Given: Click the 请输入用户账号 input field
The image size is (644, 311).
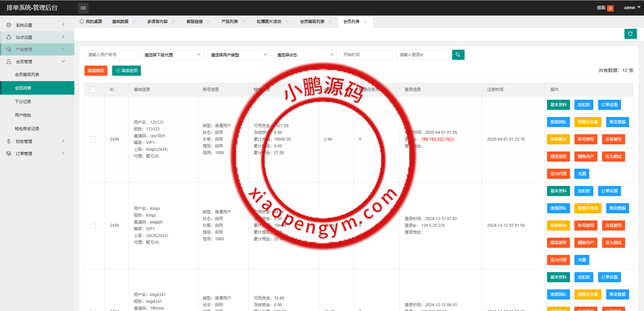Looking at the screenshot, I should (111, 55).
